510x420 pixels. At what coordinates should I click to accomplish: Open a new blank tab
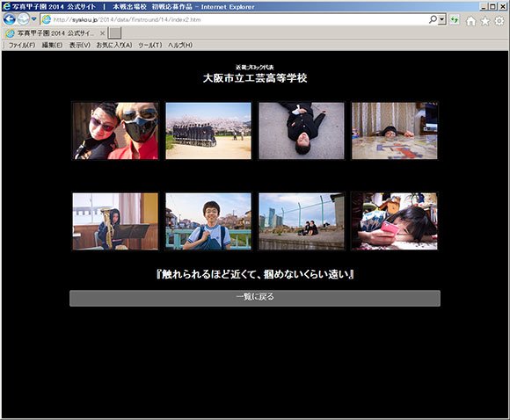(114, 33)
